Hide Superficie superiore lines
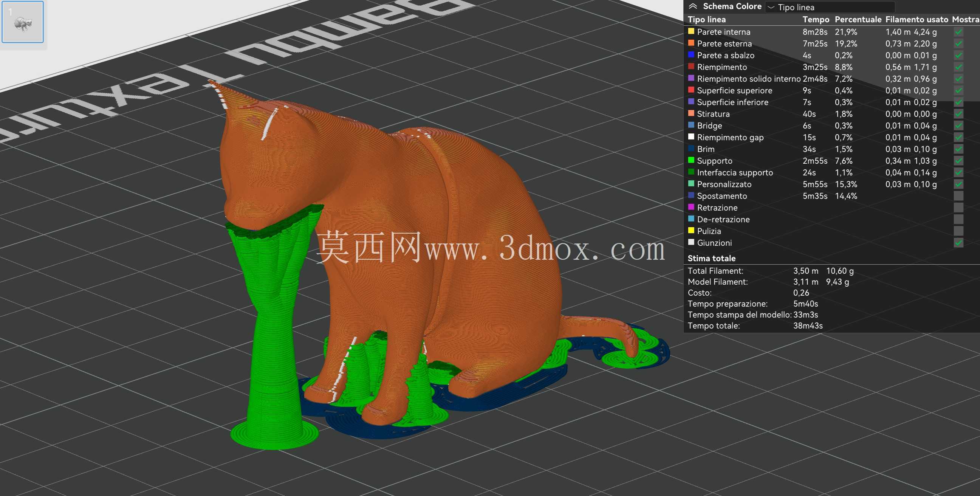This screenshot has height=496, width=980. click(958, 91)
